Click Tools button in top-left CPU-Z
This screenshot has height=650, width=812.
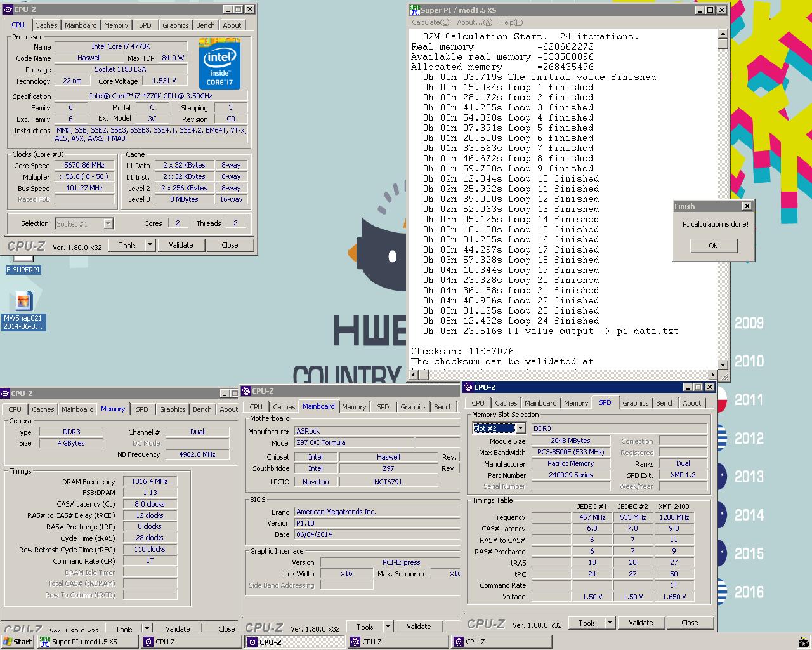(127, 245)
